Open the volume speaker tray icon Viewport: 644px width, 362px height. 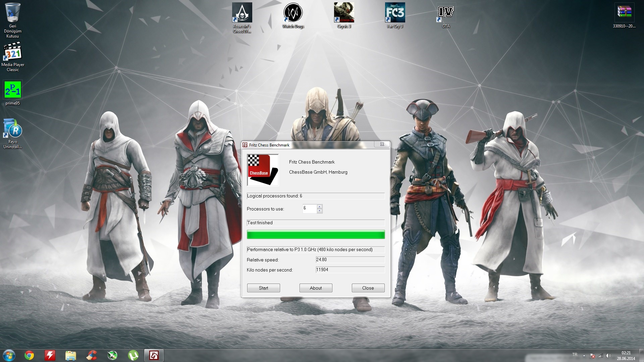point(608,356)
